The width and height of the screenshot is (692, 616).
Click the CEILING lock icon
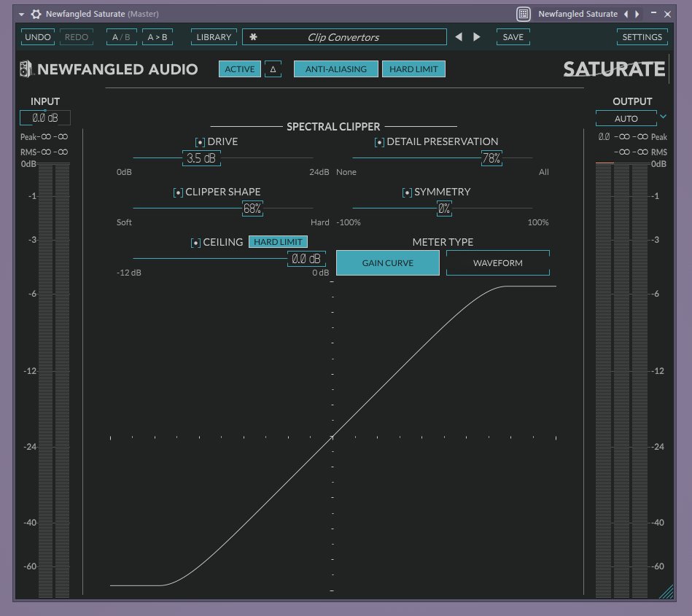195,243
